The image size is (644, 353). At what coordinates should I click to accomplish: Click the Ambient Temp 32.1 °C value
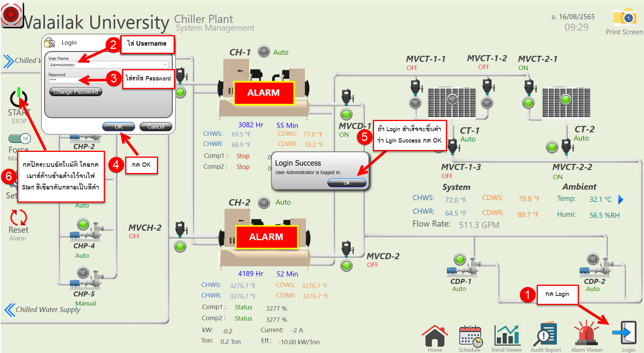600,199
